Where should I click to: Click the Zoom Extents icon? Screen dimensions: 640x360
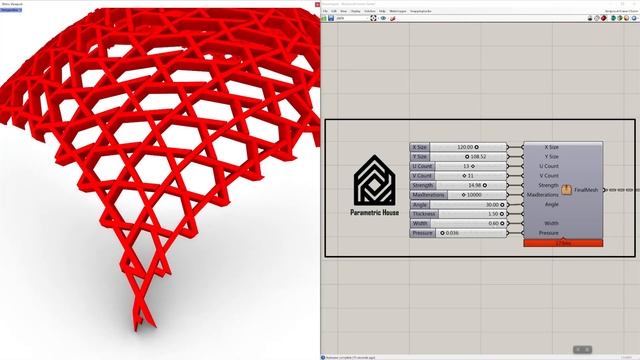(373, 18)
